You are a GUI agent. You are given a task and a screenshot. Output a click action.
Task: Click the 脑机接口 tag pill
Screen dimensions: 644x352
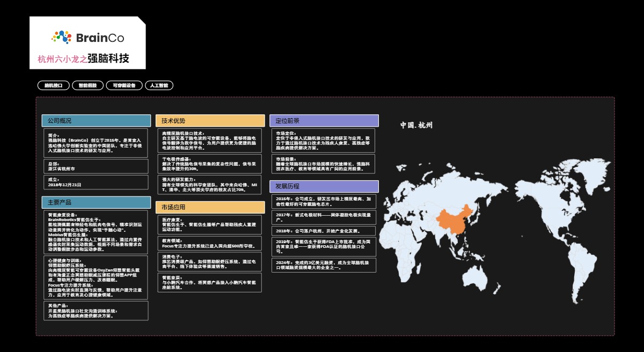[54, 85]
